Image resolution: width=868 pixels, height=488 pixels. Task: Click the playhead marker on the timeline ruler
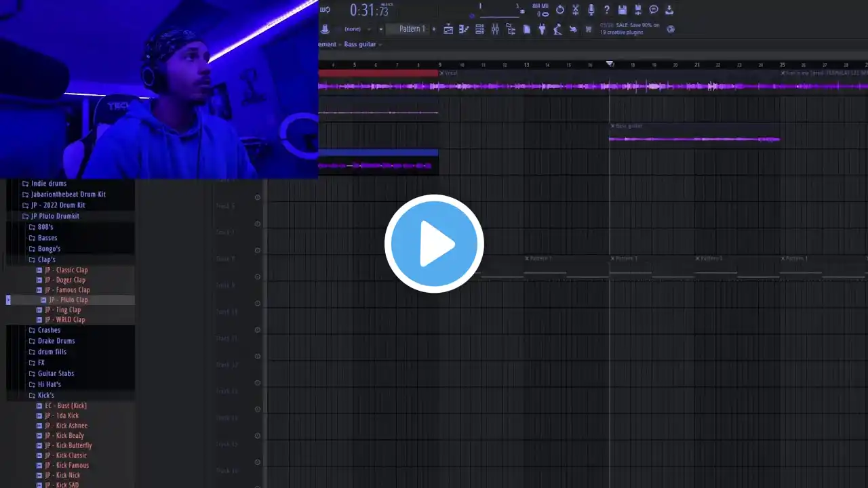pyautogui.click(x=610, y=64)
